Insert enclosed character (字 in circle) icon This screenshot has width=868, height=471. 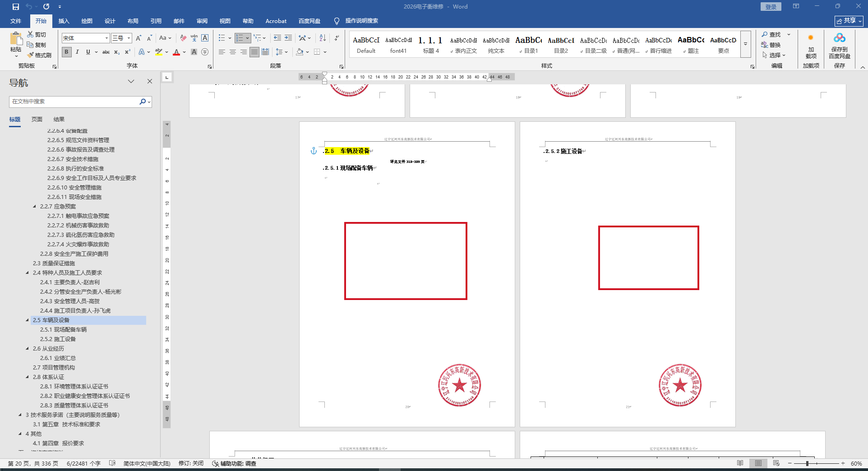(x=205, y=52)
